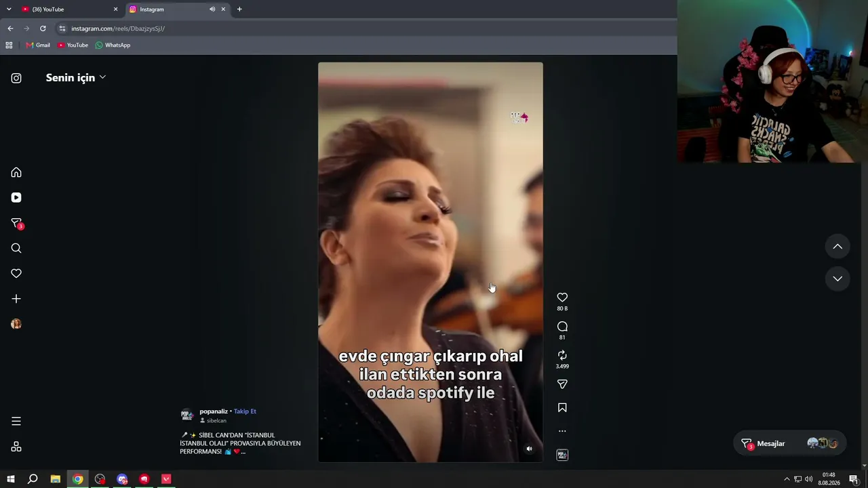Show hidden system tray icons
This screenshot has height=488, width=868.
(787, 479)
